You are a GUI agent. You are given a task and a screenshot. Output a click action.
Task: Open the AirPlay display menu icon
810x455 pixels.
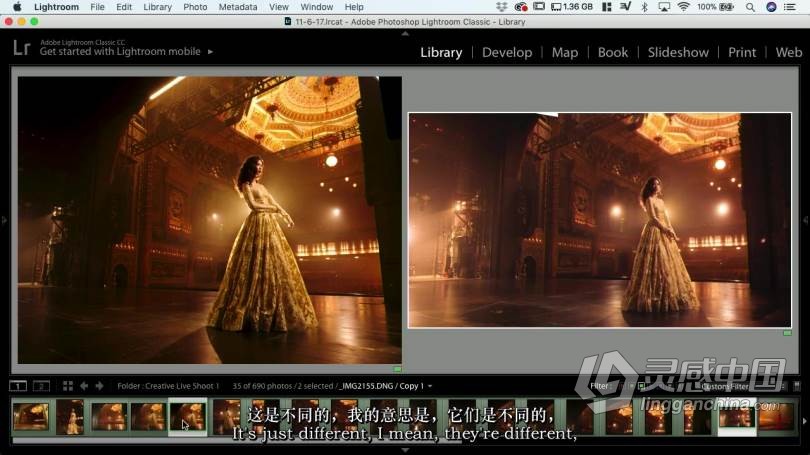(x=664, y=7)
